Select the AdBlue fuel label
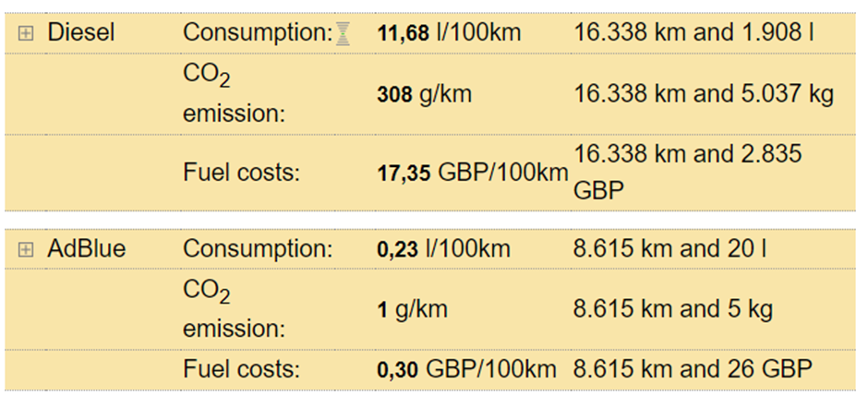 [87, 249]
